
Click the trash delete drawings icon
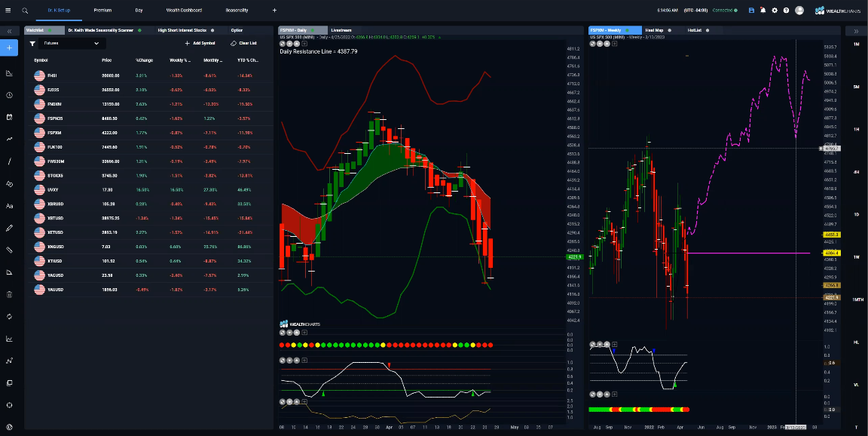pos(9,294)
